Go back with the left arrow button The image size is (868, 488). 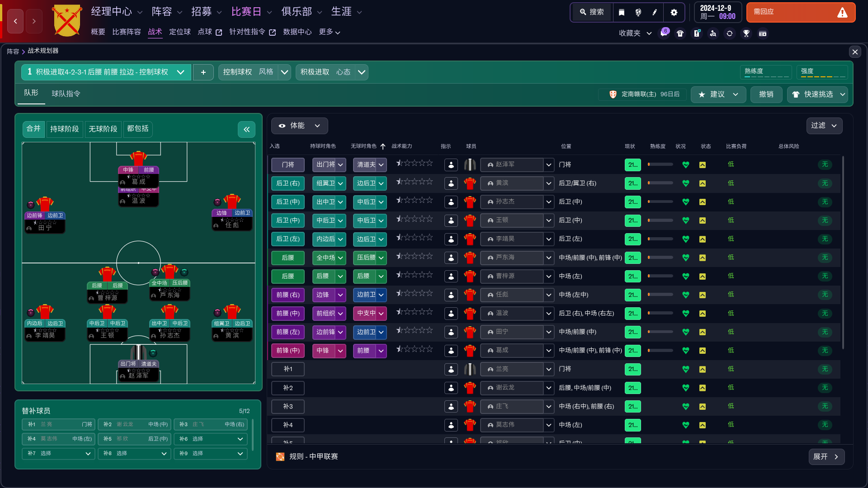coord(15,21)
